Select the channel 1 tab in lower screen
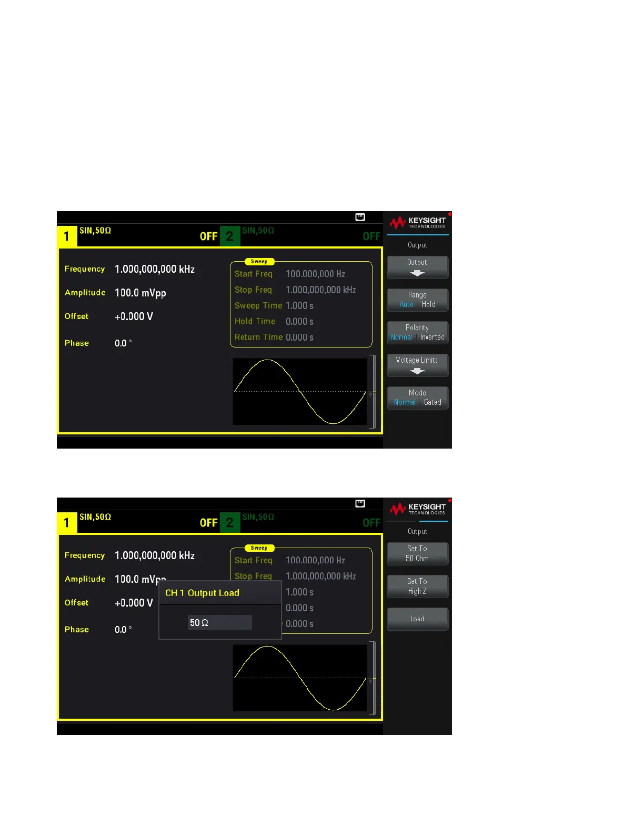 [x=67, y=522]
